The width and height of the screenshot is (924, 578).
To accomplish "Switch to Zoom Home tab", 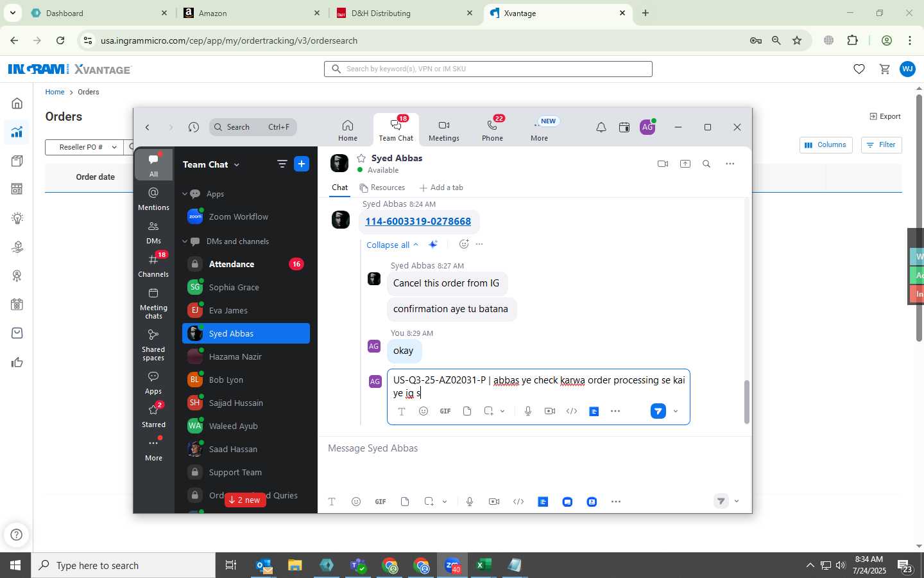I will 348,130.
